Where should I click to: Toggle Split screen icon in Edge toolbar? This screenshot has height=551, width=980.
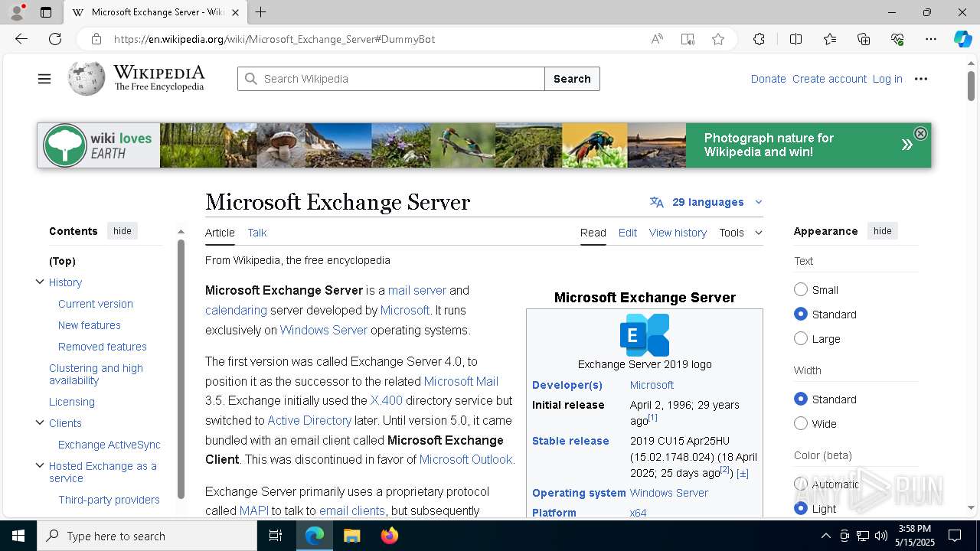click(795, 39)
